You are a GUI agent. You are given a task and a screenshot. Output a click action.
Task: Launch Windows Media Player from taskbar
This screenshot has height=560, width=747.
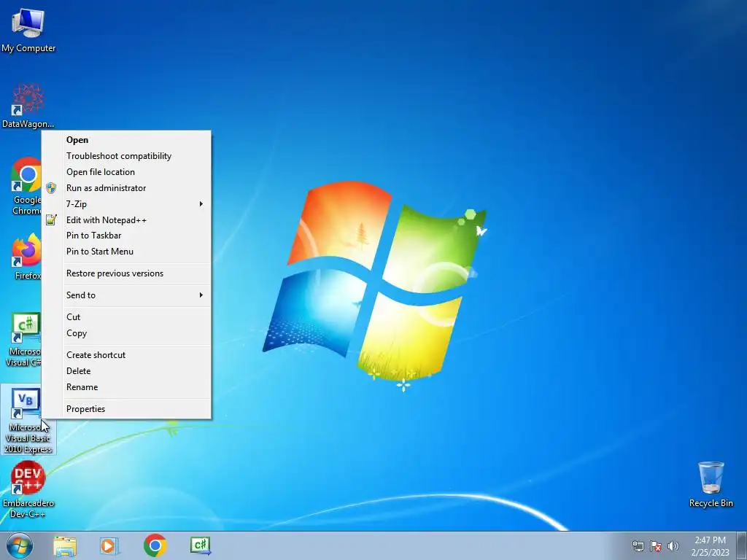(x=109, y=545)
